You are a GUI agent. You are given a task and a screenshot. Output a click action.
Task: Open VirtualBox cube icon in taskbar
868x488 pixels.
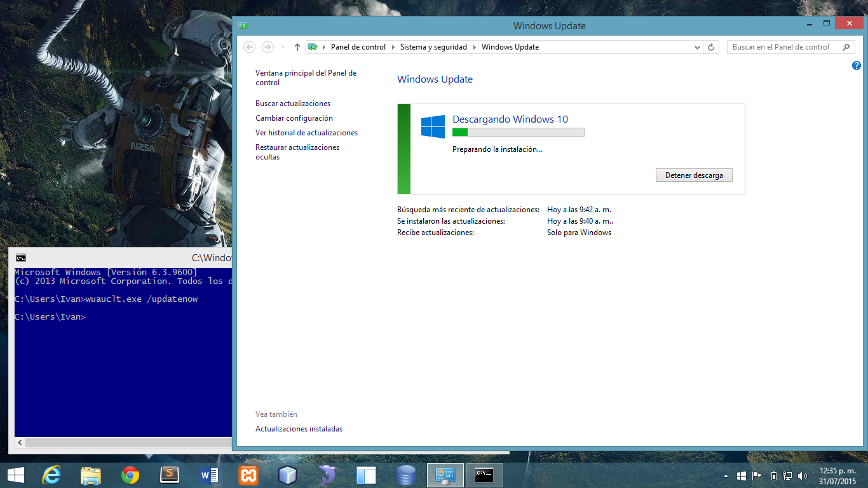pyautogui.click(x=288, y=475)
